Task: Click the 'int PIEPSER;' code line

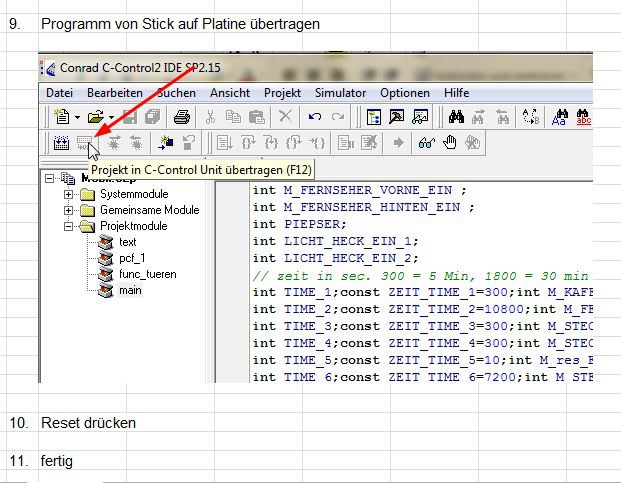Action: coord(300,224)
